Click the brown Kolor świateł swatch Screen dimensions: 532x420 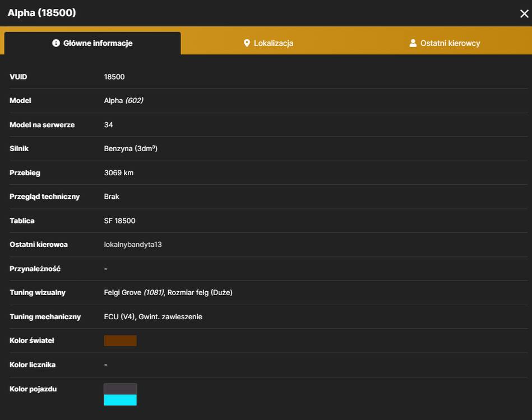pos(120,340)
